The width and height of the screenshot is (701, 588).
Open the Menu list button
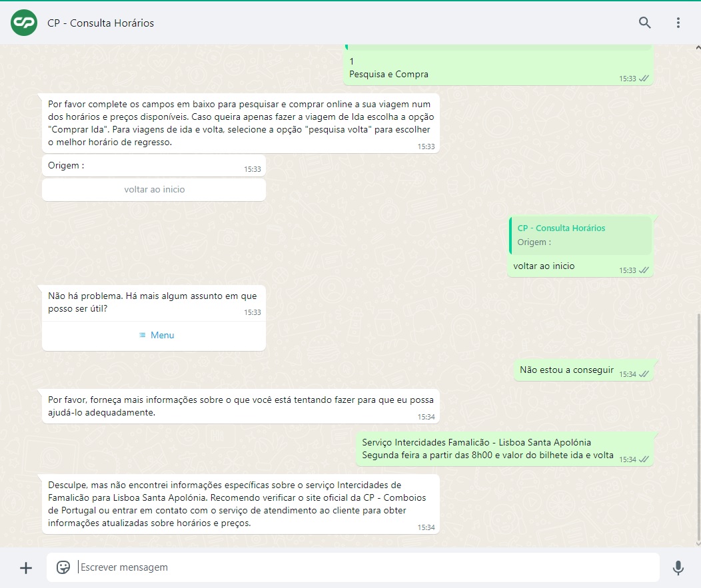tap(154, 335)
